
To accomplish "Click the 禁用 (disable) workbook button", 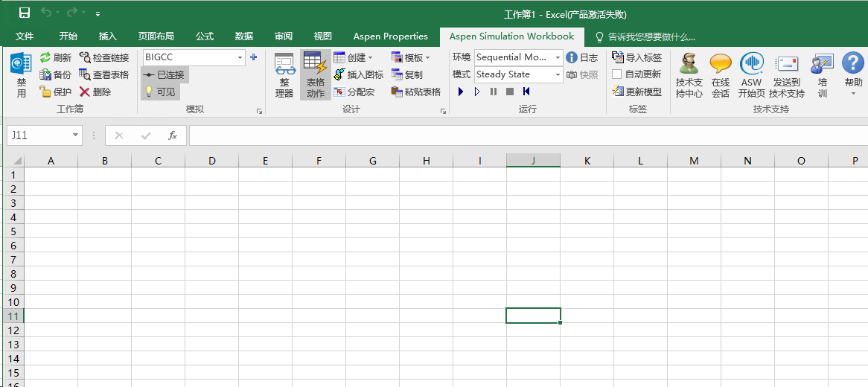I will coord(21,74).
